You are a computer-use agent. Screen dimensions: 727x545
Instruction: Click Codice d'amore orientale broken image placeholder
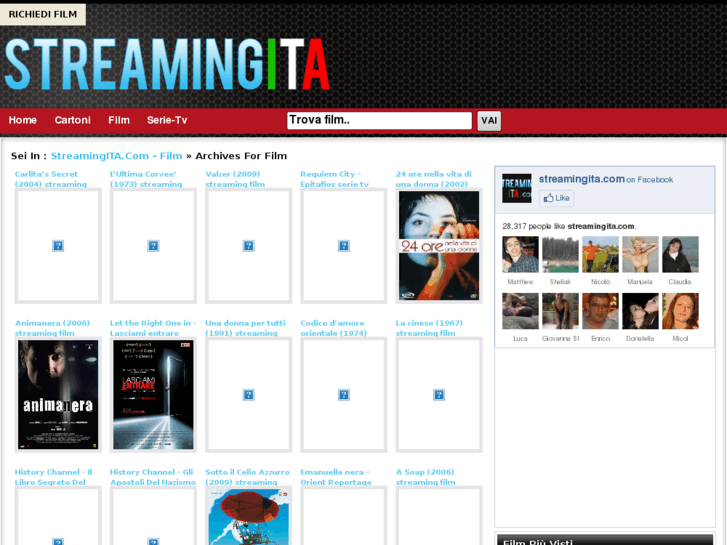pyautogui.click(x=344, y=395)
